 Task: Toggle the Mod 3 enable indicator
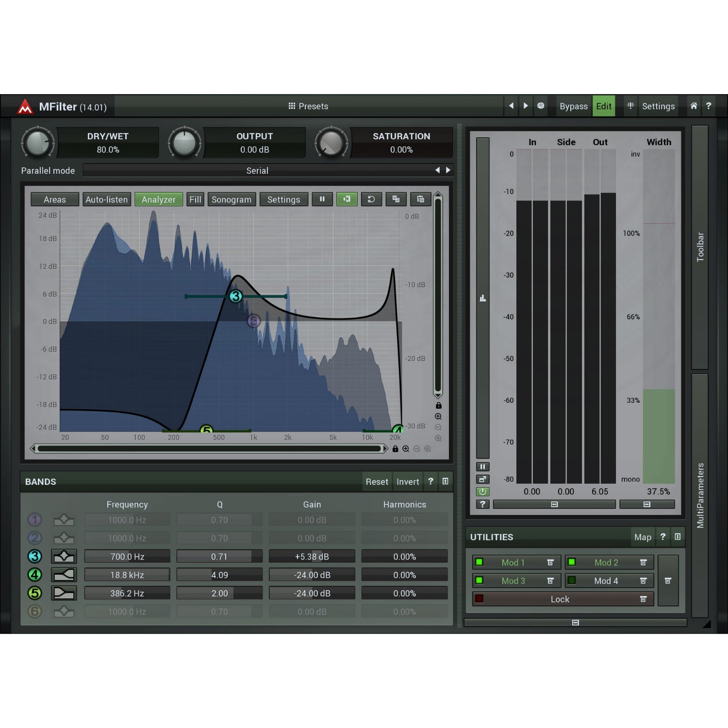point(479,580)
